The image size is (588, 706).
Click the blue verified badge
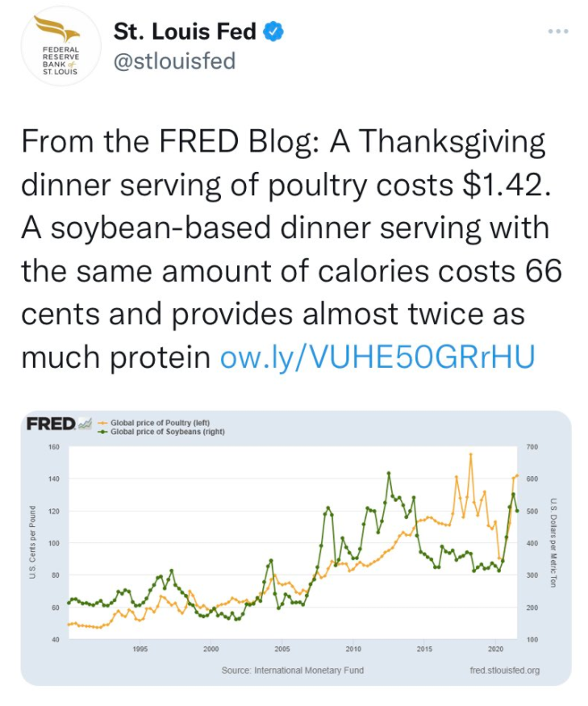275,31
